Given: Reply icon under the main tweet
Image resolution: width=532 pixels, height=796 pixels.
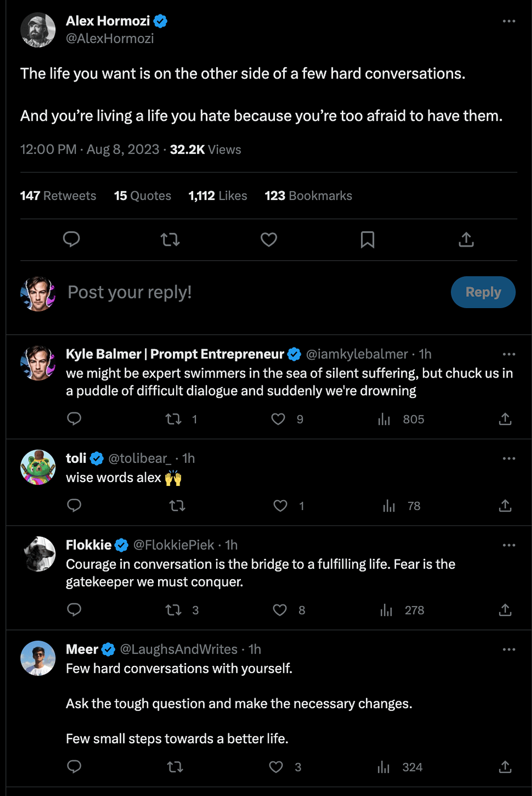Looking at the screenshot, I should 71,240.
